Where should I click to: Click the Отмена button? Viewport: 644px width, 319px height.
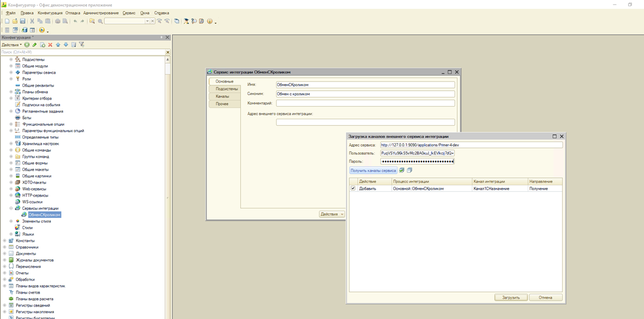tap(545, 298)
